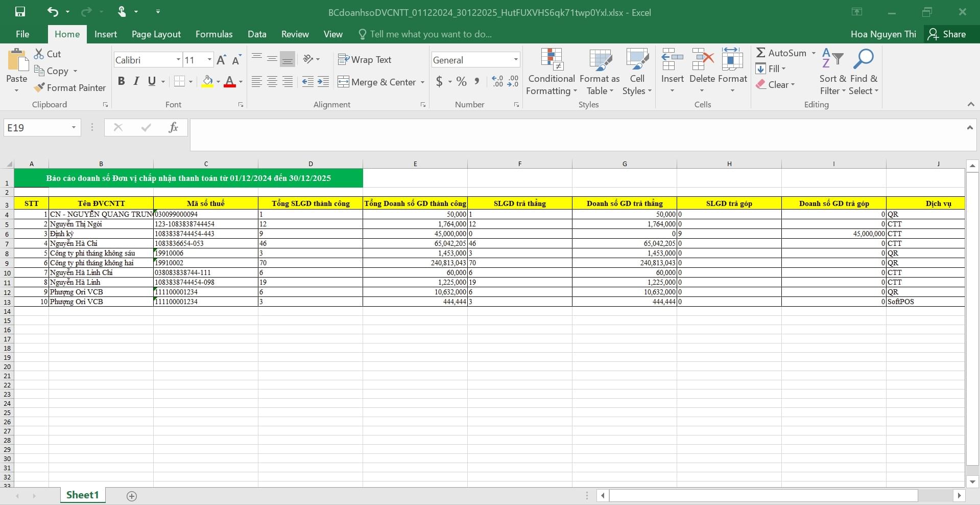The image size is (980, 505).
Task: Click the Format Painter brush icon
Action: point(39,88)
